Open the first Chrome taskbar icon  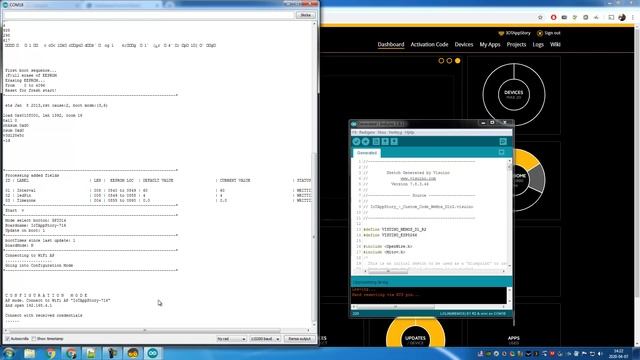[x=51, y=353]
